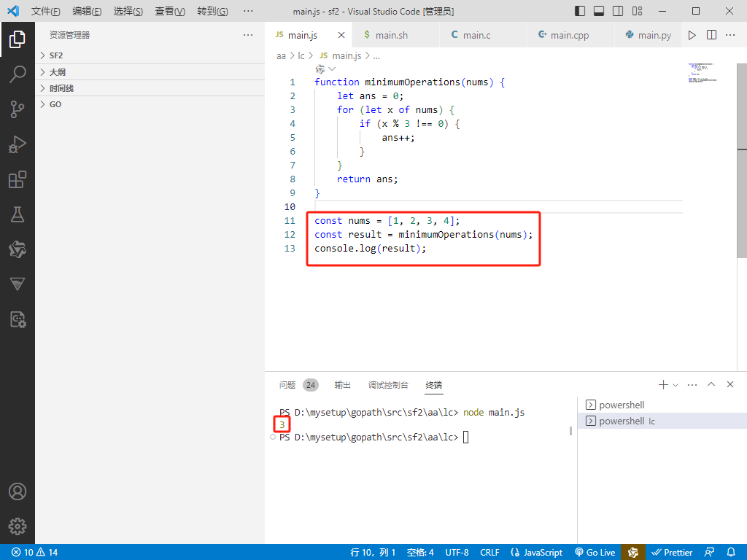
Task: Click the editor vertical scrollbar
Action: click(x=742, y=160)
